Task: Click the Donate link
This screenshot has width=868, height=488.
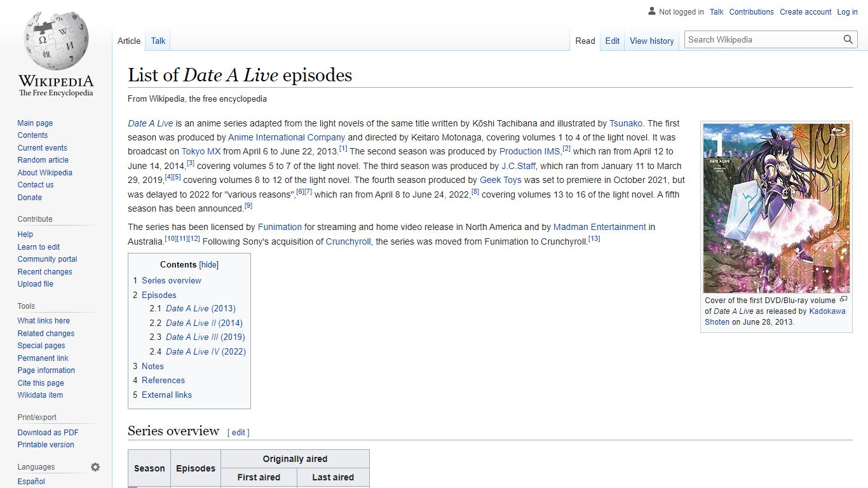Action: click(30, 198)
